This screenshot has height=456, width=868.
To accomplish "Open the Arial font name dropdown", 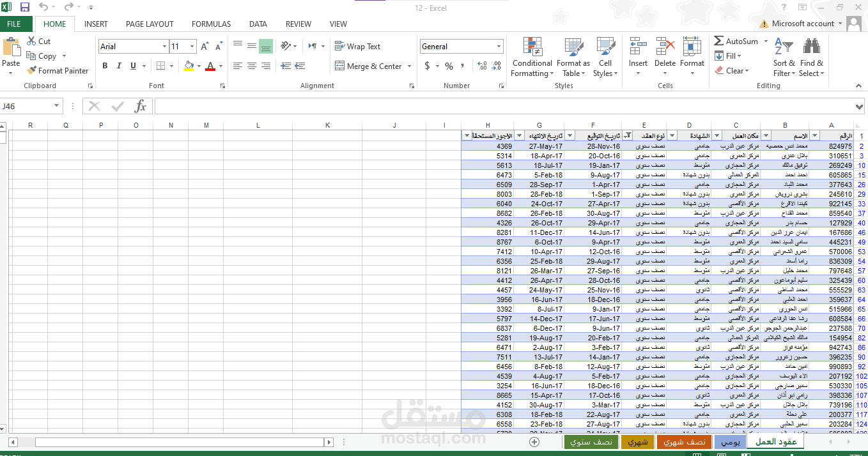I will coord(163,47).
